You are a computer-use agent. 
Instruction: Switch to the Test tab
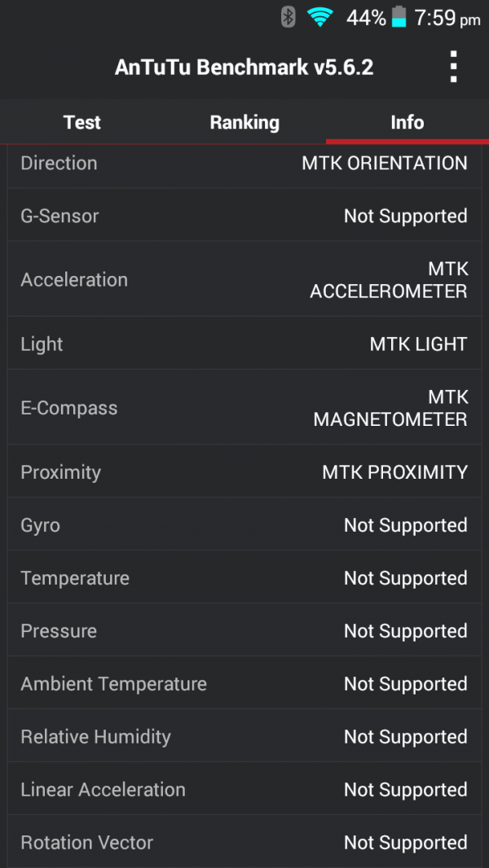click(x=81, y=122)
